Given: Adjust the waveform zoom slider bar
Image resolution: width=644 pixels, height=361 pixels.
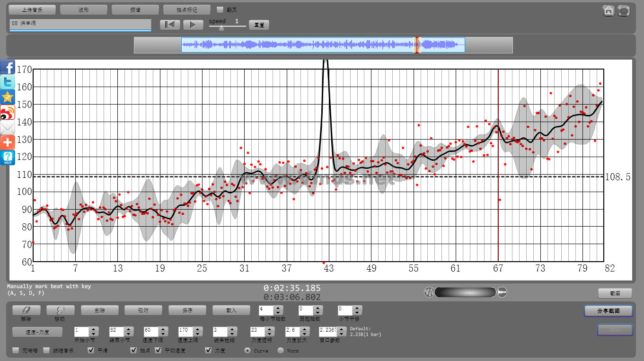Looking at the screenshot, I should 465,292.
